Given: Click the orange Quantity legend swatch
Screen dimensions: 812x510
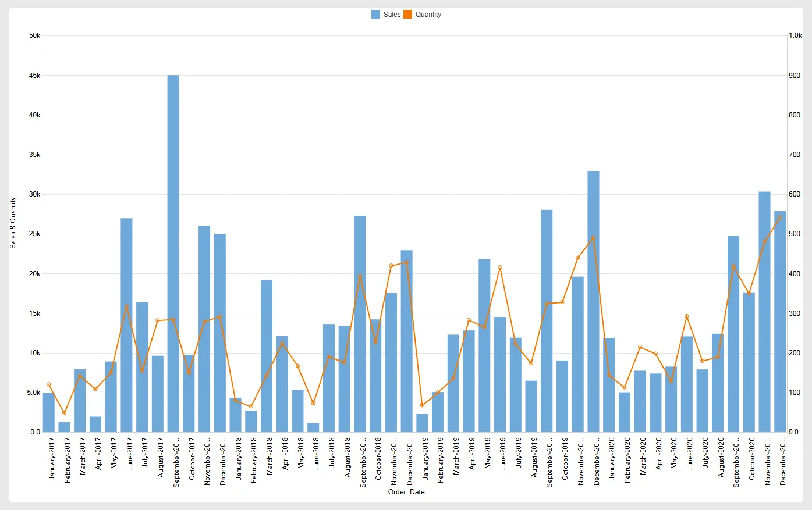Looking at the screenshot, I should [x=408, y=15].
